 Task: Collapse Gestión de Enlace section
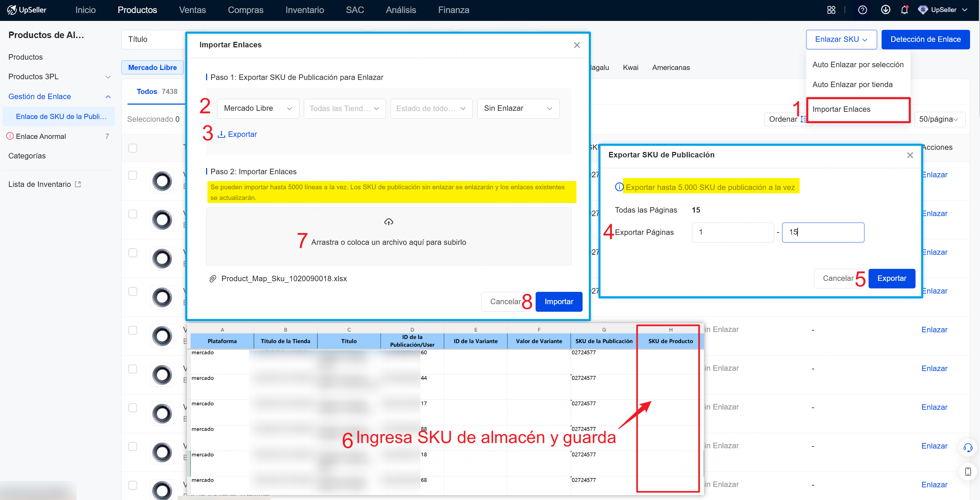108,97
